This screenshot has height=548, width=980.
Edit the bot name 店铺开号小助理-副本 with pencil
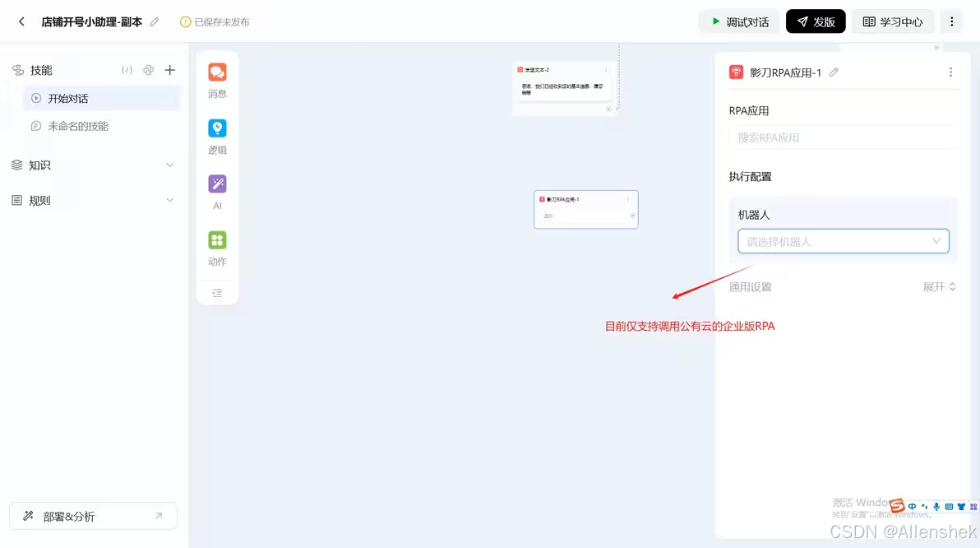point(155,22)
